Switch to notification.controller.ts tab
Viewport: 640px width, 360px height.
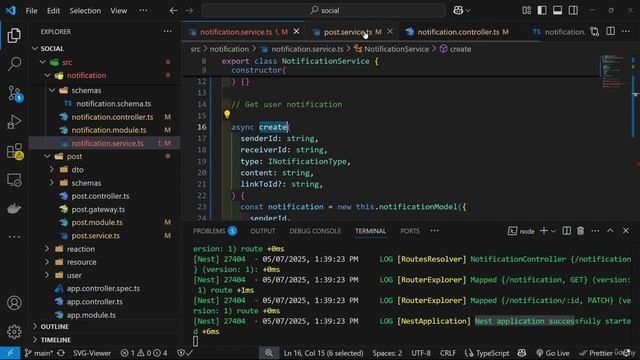(x=458, y=32)
